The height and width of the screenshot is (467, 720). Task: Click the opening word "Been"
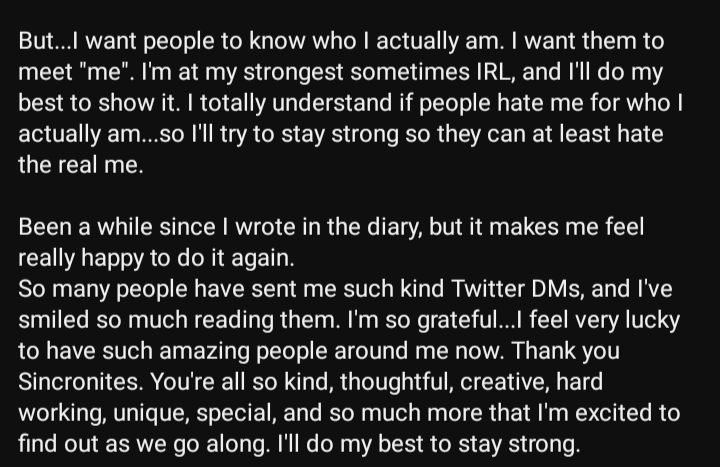coord(45,227)
